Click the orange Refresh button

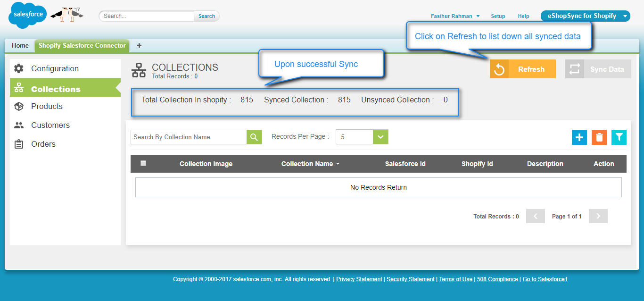522,69
